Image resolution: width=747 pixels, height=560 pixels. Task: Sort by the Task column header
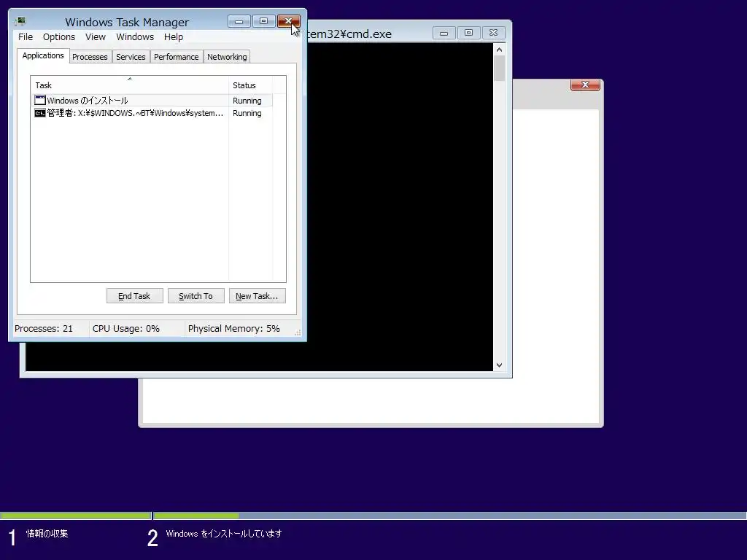coord(129,85)
